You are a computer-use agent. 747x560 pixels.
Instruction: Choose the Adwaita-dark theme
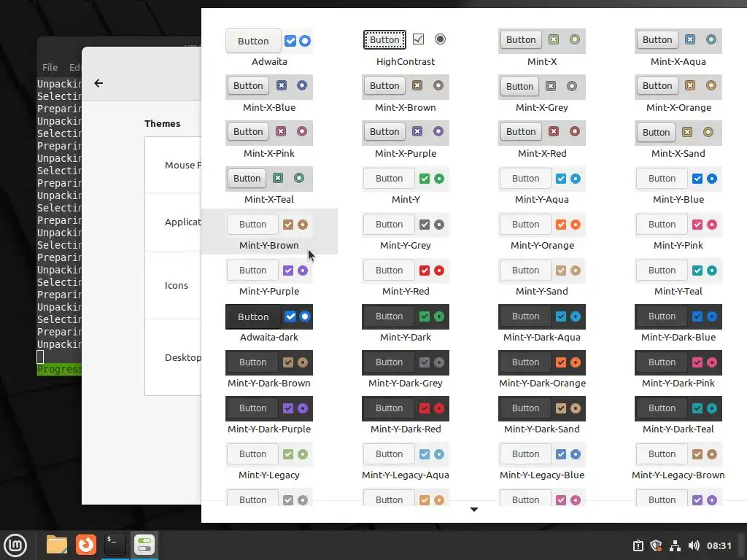pyautogui.click(x=269, y=324)
